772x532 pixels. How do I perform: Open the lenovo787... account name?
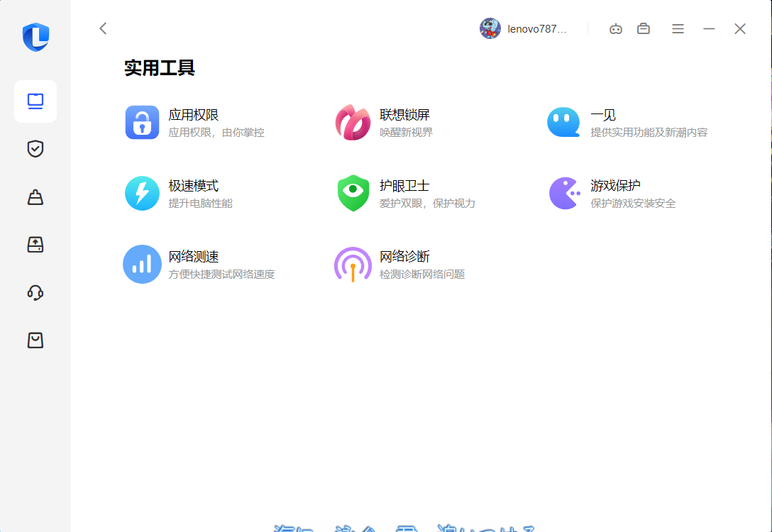537,29
